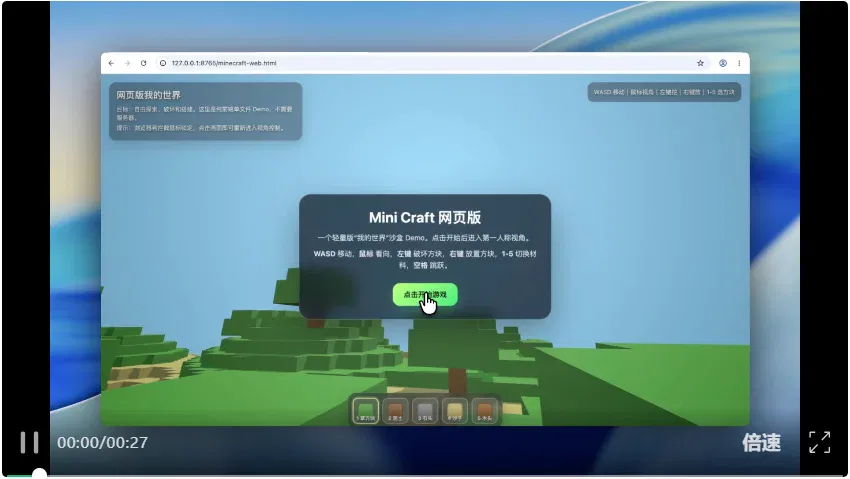Open site info icon beside the URL
850x479 pixels.
click(x=162, y=63)
